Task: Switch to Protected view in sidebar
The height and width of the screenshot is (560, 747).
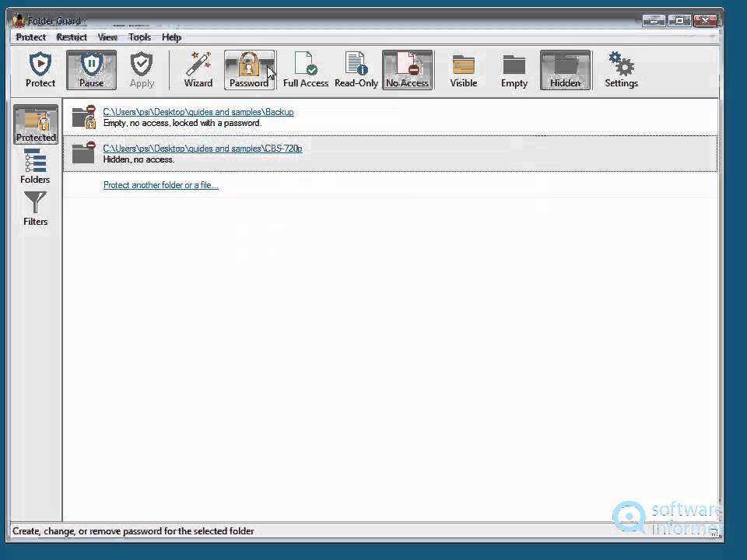Action: point(36,124)
